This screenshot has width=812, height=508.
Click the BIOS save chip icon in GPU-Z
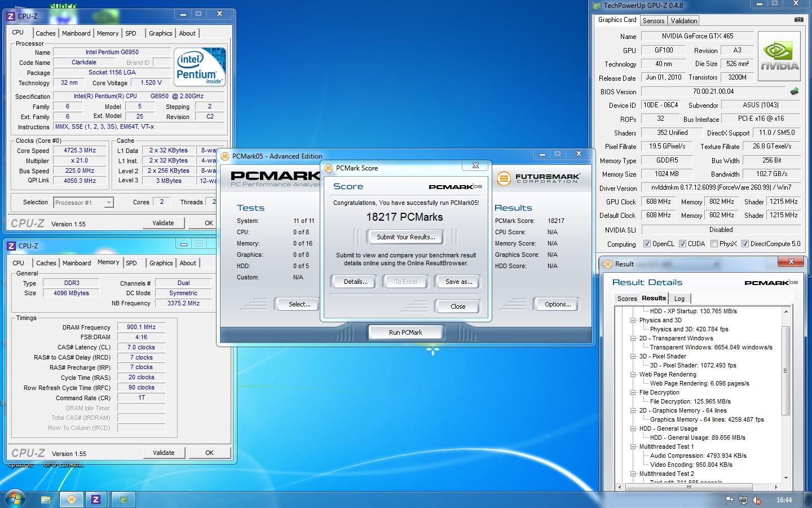click(x=795, y=91)
